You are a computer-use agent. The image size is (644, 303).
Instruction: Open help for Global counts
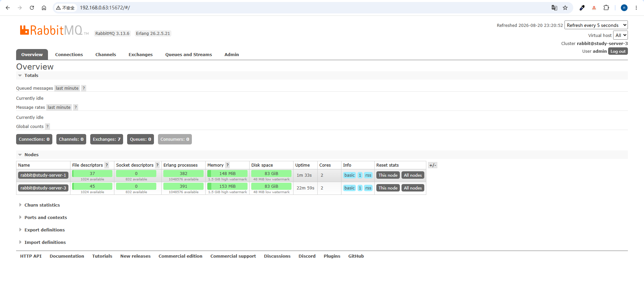point(47,127)
